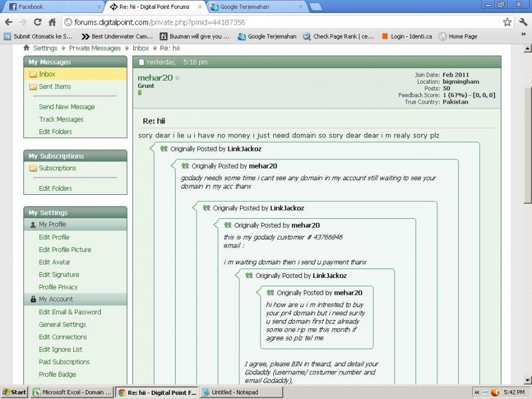Viewport: 532px width, 399px height.
Task: Click the browser home icon
Action: pyautogui.click(x=52, y=22)
